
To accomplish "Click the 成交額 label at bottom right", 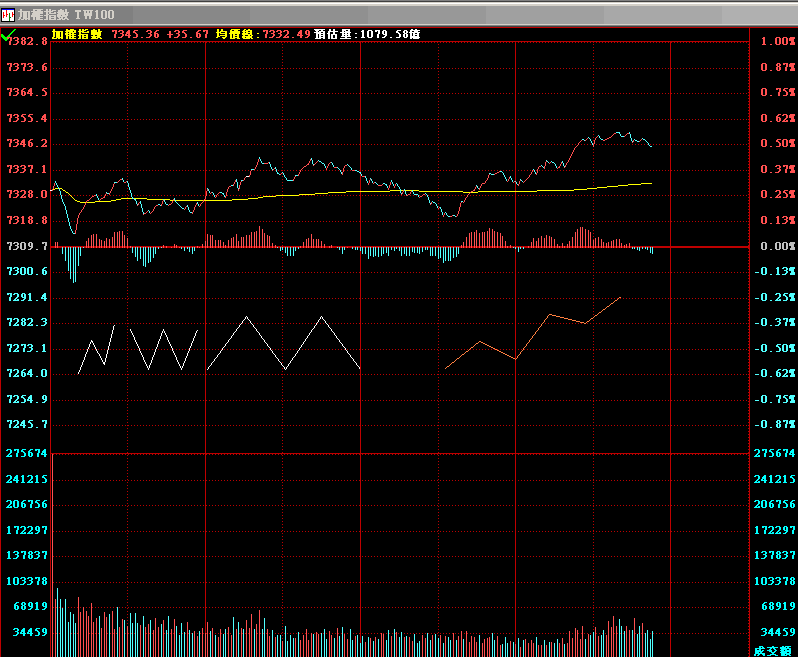I will [x=772, y=650].
